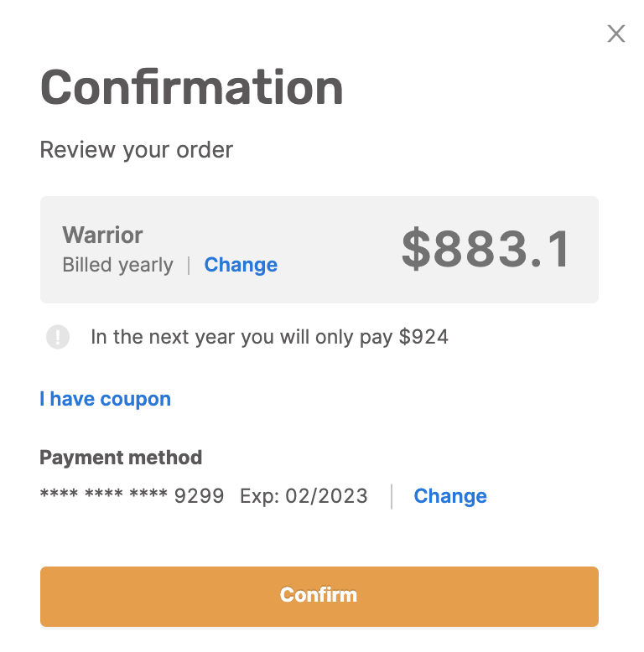This screenshot has width=644, height=652.
Task: Click the Billed yearly label
Action: [x=117, y=265]
